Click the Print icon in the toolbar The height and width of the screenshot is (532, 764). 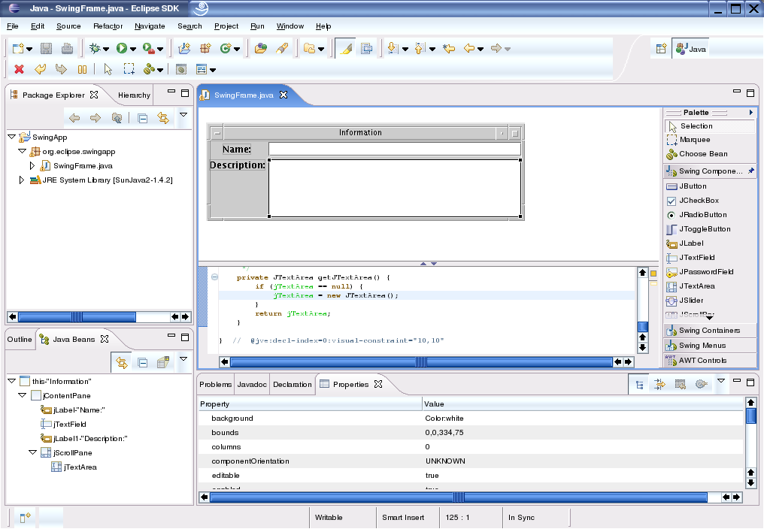pos(67,49)
